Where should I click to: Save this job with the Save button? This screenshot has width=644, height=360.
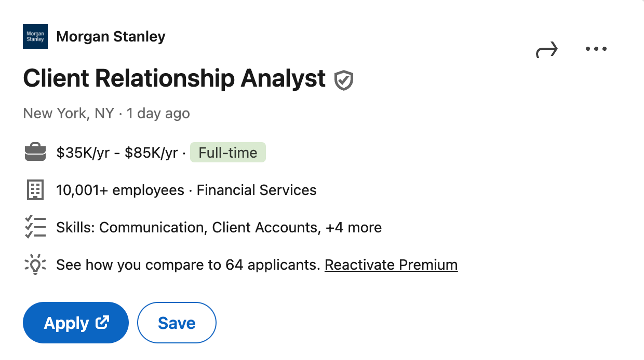tap(177, 323)
